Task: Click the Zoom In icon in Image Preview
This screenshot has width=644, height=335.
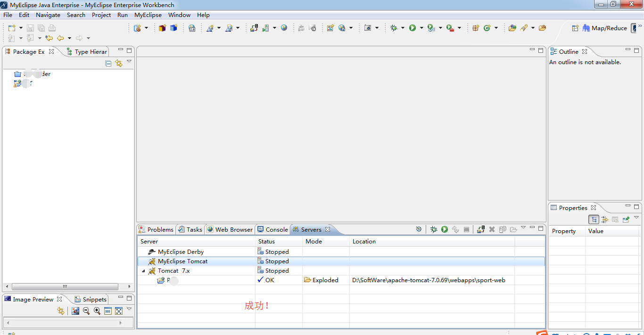Action: pos(97,311)
